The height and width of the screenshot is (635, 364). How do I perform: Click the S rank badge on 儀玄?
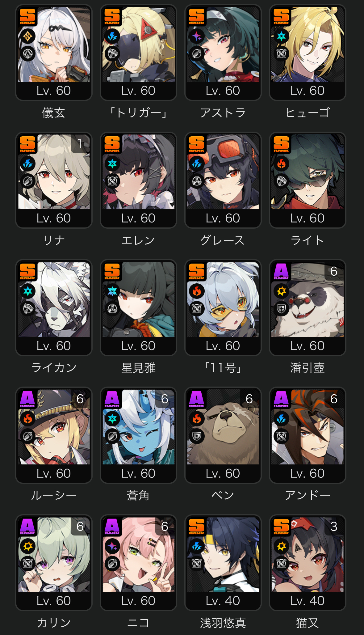coord(27,16)
